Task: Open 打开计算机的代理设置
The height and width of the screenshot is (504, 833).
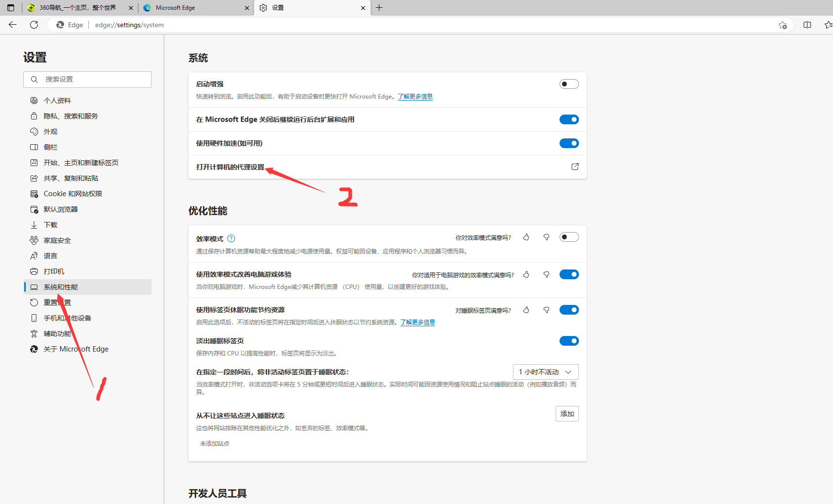Action: [x=388, y=167]
